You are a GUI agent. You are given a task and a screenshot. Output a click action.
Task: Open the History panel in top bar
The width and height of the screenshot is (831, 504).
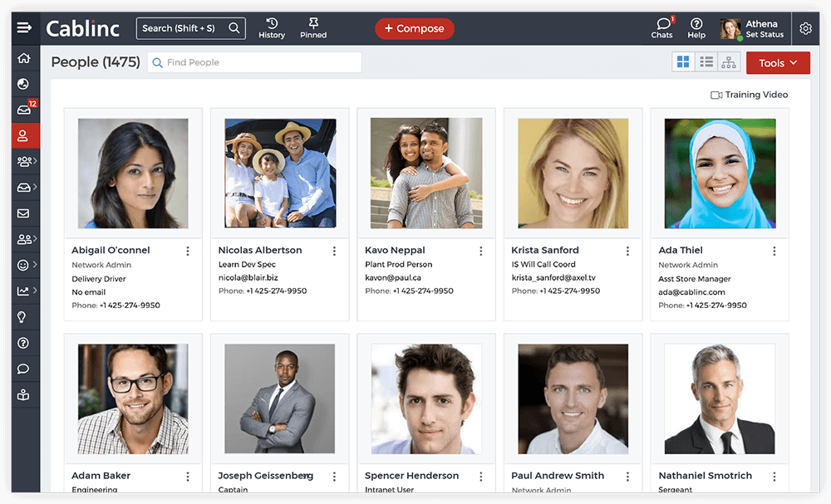click(x=272, y=27)
